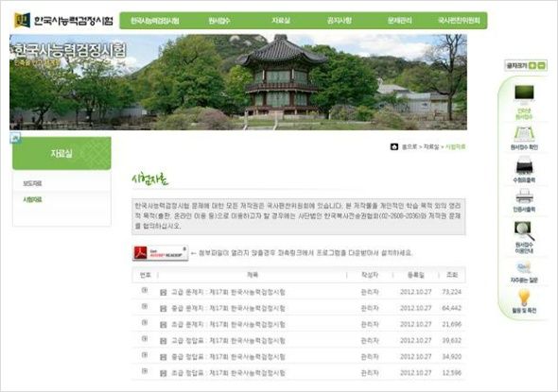
Task: Click the file icon beside 초급 문제지
Action: (x=163, y=325)
